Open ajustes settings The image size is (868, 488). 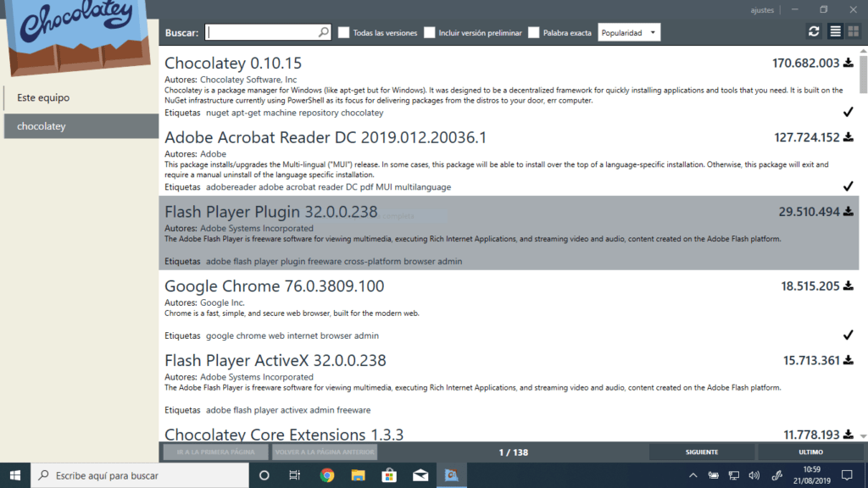(x=762, y=10)
